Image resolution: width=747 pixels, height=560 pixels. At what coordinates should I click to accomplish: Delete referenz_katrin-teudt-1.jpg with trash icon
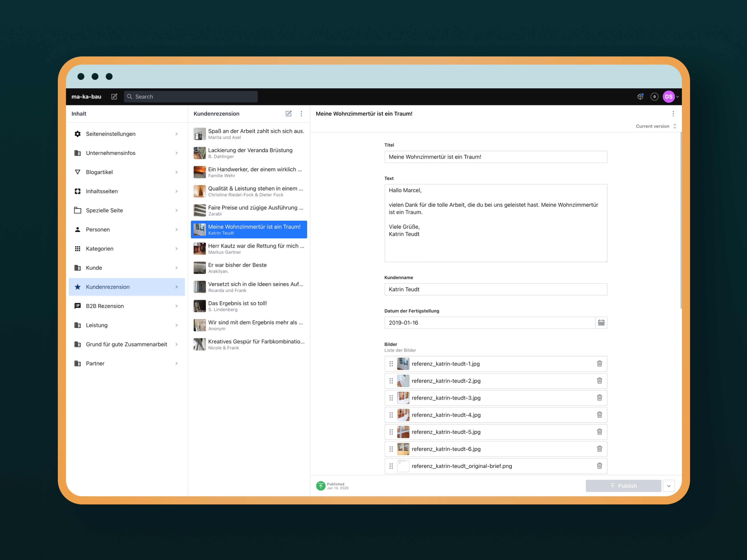coord(599,364)
